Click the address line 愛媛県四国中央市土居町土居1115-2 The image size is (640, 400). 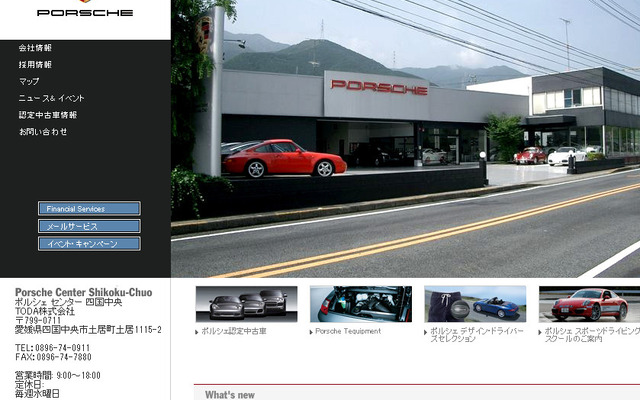click(88, 330)
